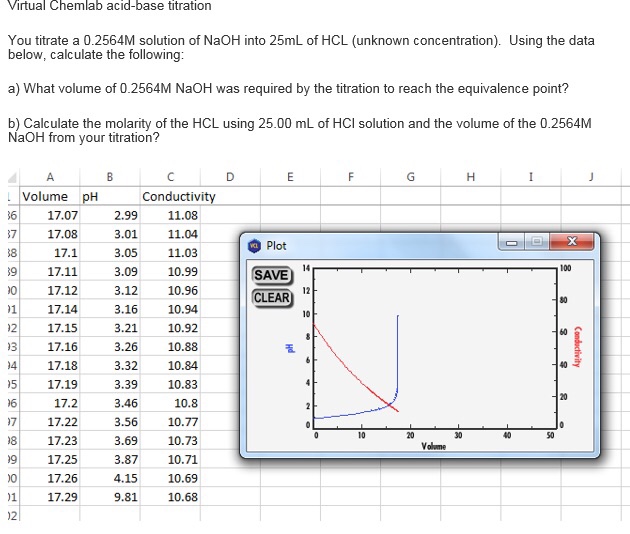Select column J header
630x534 pixels.
591,177
